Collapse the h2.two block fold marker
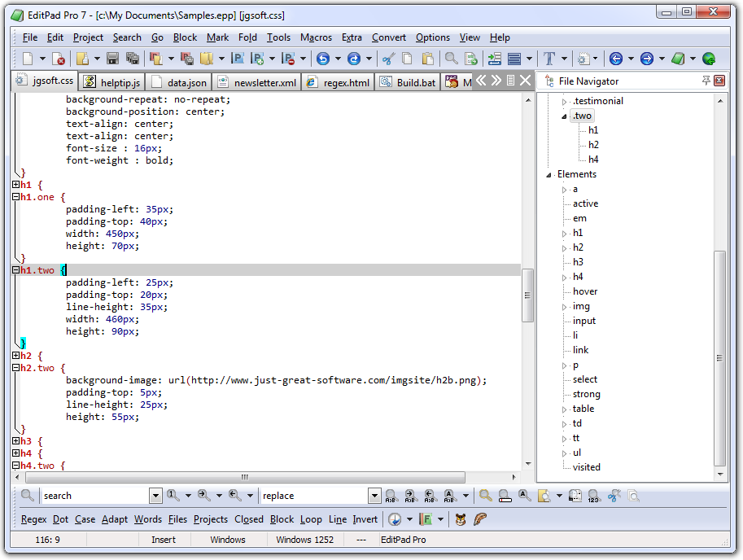743x560 pixels. pyautogui.click(x=15, y=368)
